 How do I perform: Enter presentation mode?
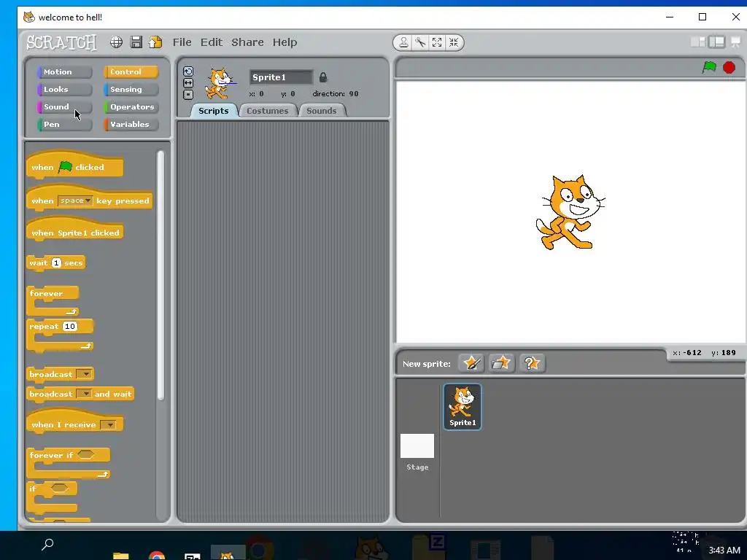(735, 42)
